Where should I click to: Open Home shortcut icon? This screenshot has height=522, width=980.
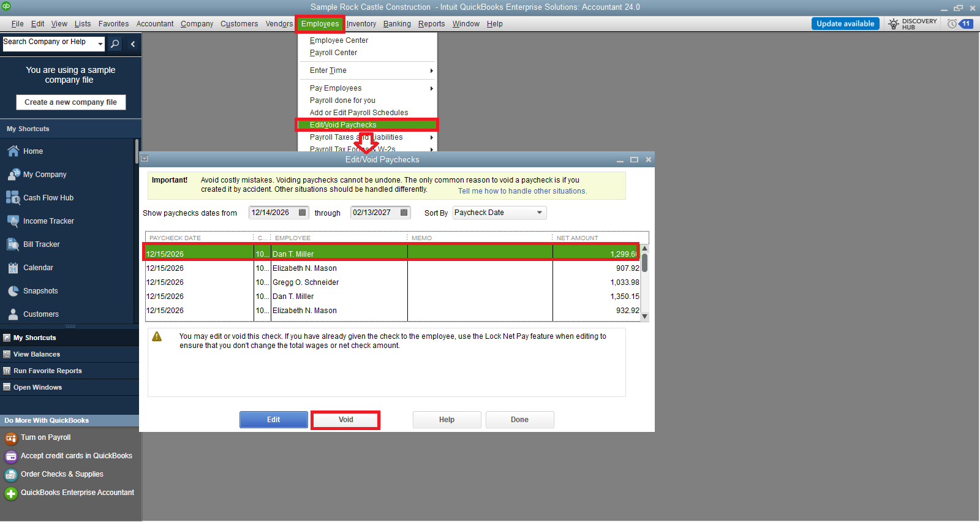13,151
